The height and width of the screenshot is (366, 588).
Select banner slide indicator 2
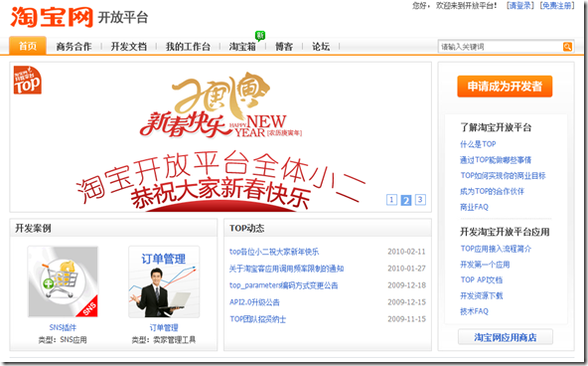pos(406,200)
